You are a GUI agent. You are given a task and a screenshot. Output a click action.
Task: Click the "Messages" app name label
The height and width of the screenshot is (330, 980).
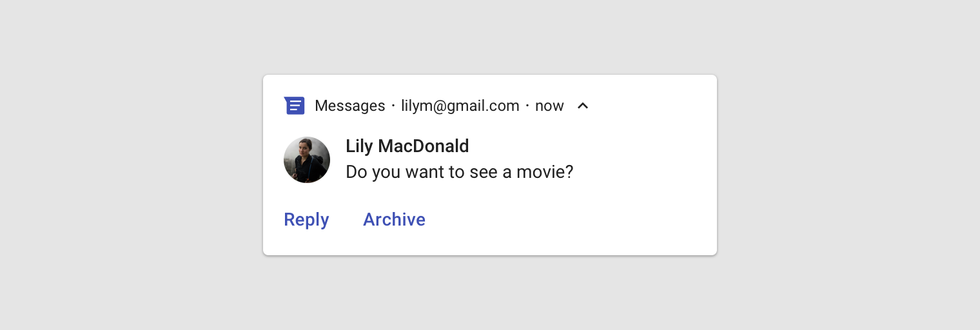pos(349,106)
